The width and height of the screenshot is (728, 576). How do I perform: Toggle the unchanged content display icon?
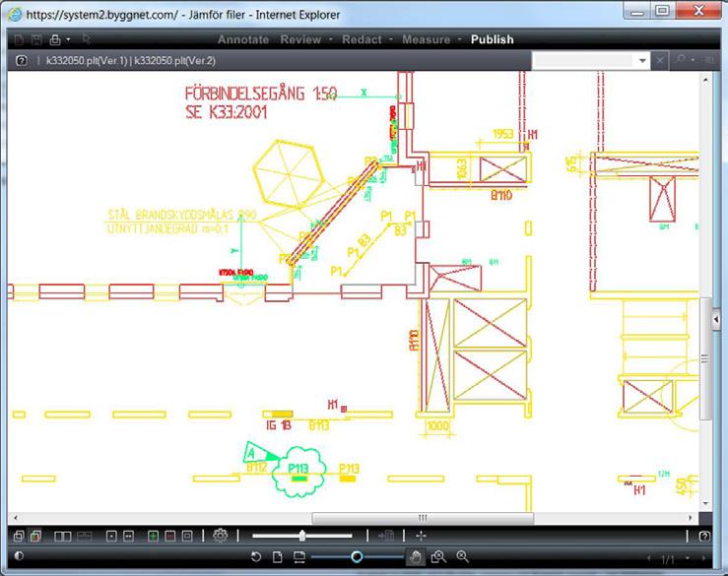click(187, 537)
